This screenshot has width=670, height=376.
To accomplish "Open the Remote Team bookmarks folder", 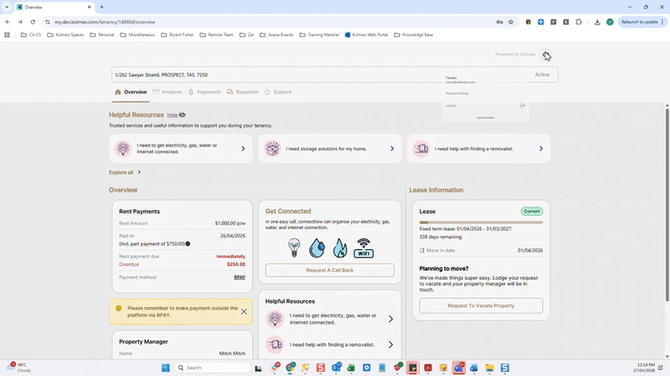I will coord(217,35).
